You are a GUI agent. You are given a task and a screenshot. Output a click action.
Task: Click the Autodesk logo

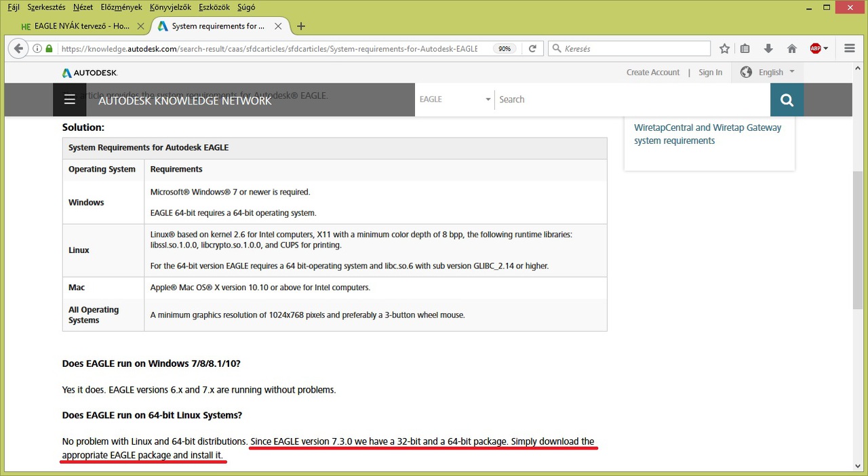tap(90, 73)
